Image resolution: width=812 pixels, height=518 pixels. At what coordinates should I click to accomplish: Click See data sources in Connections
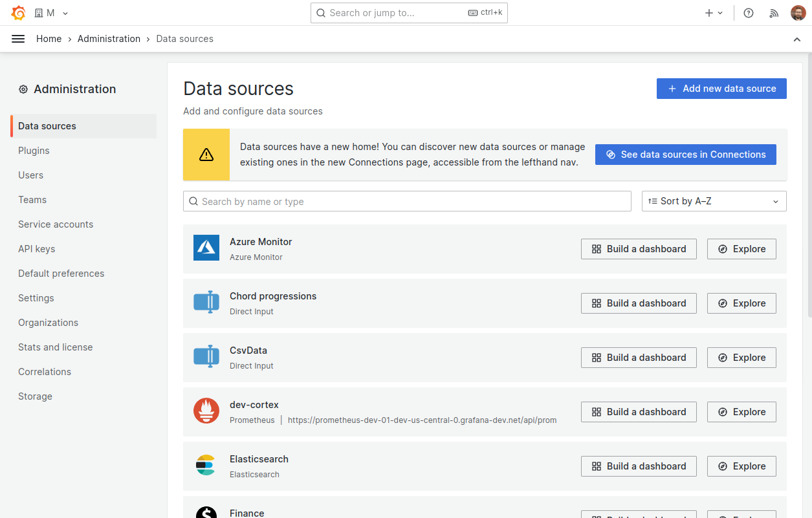[x=686, y=155]
